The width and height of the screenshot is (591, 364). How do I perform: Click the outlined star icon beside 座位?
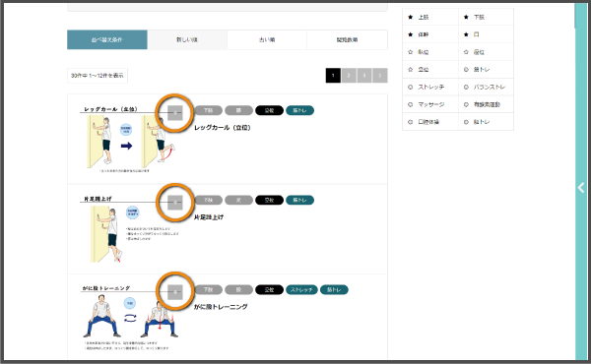point(466,52)
